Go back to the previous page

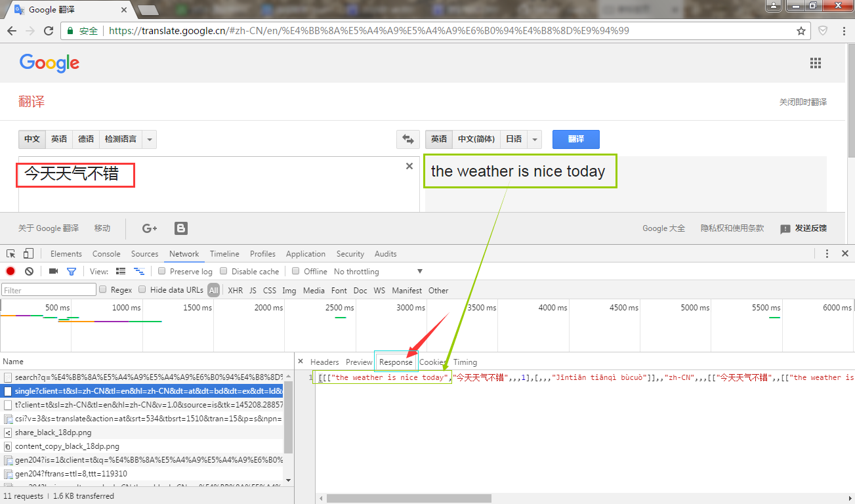(x=12, y=31)
